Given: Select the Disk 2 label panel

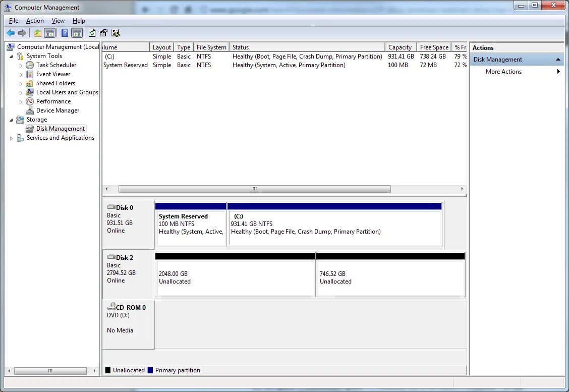Looking at the screenshot, I should coord(129,274).
